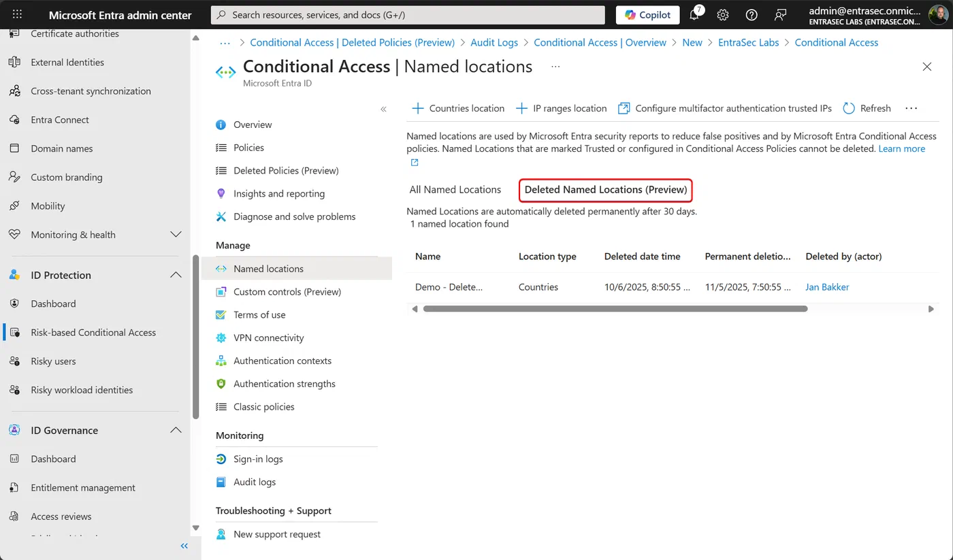Open Jan Bakker actor link
Screen dimensions: 953x560
pos(827,287)
